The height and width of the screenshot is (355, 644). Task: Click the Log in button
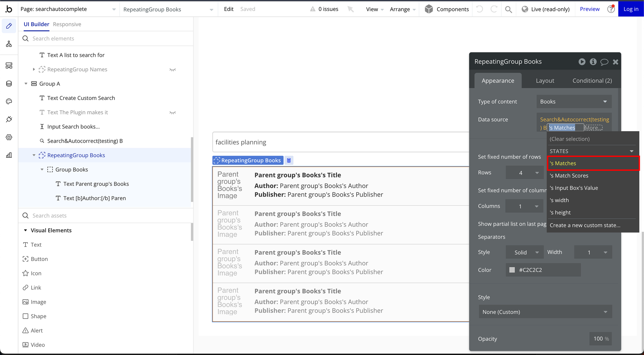tap(630, 9)
